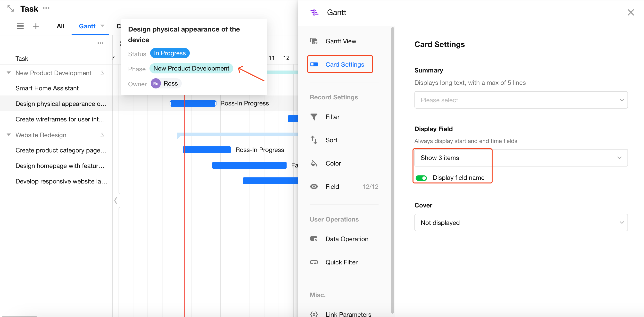644x317 pixels.
Task: Collapse the Website Redesign group
Action: (x=9, y=135)
